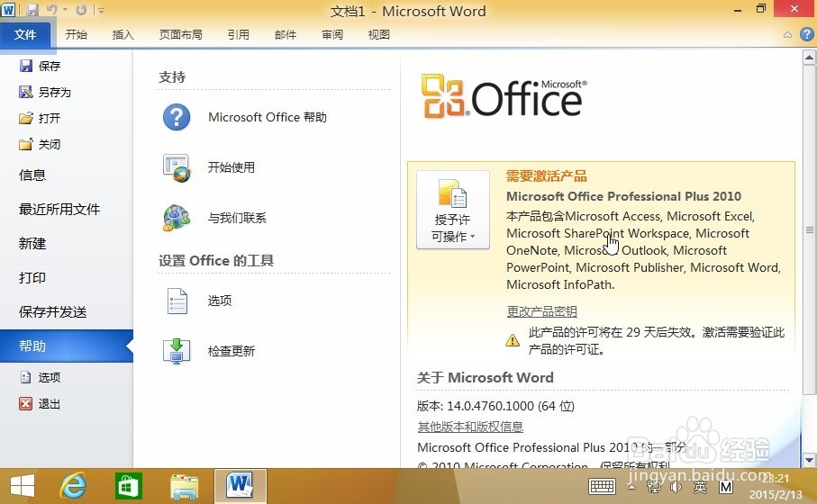This screenshot has width=817, height=504.
Task: Click the network tray icon
Action: (x=653, y=487)
